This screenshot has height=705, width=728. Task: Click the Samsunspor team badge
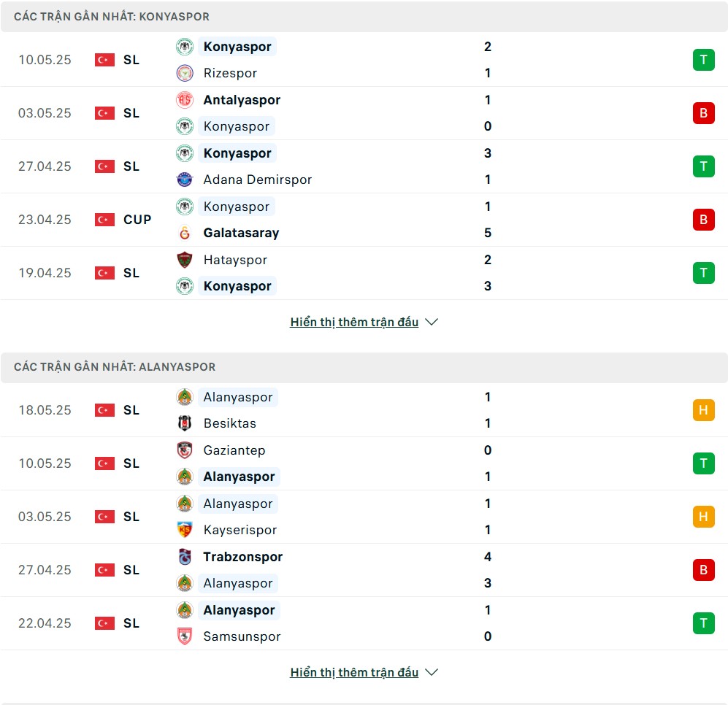185,636
